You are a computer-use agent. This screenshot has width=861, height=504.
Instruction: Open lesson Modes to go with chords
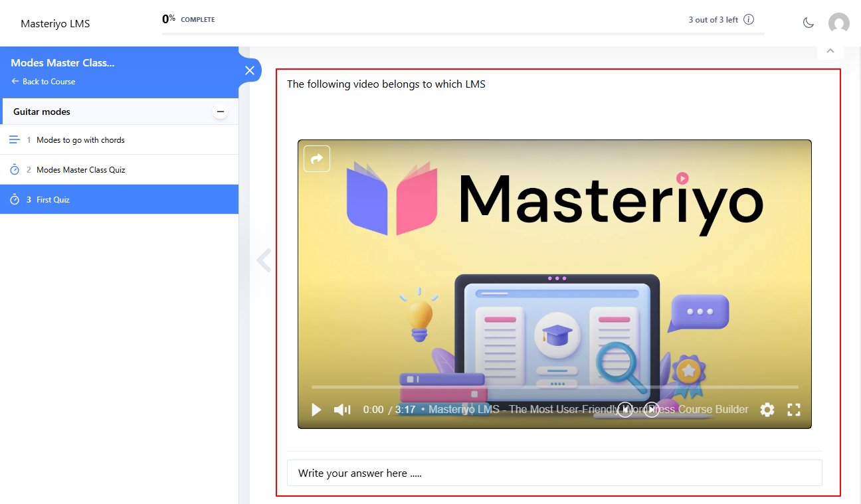coord(80,140)
